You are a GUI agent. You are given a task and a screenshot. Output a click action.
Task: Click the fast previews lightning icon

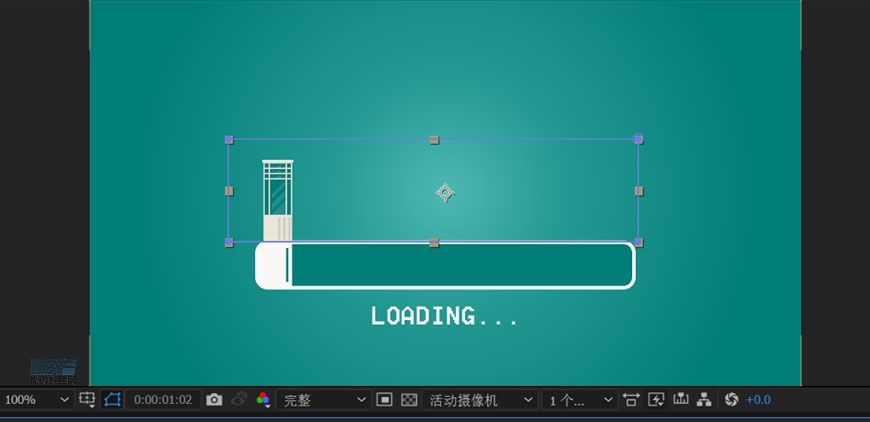coord(656,400)
